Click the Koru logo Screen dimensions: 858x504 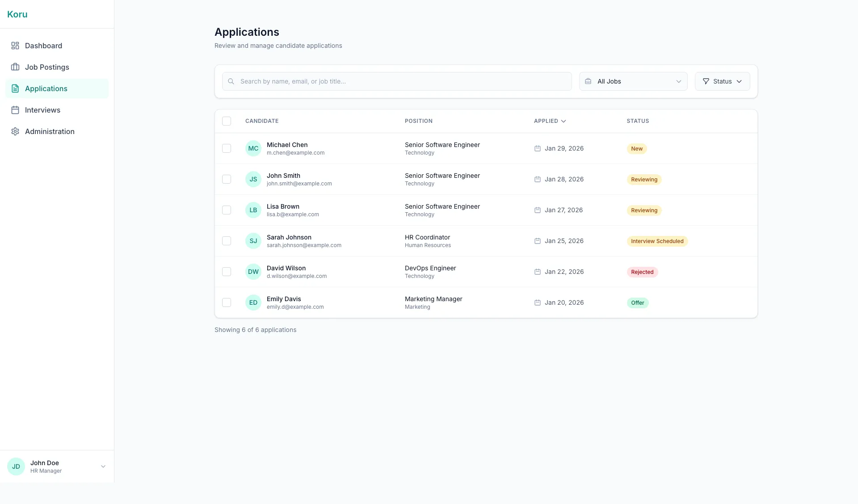(17, 14)
